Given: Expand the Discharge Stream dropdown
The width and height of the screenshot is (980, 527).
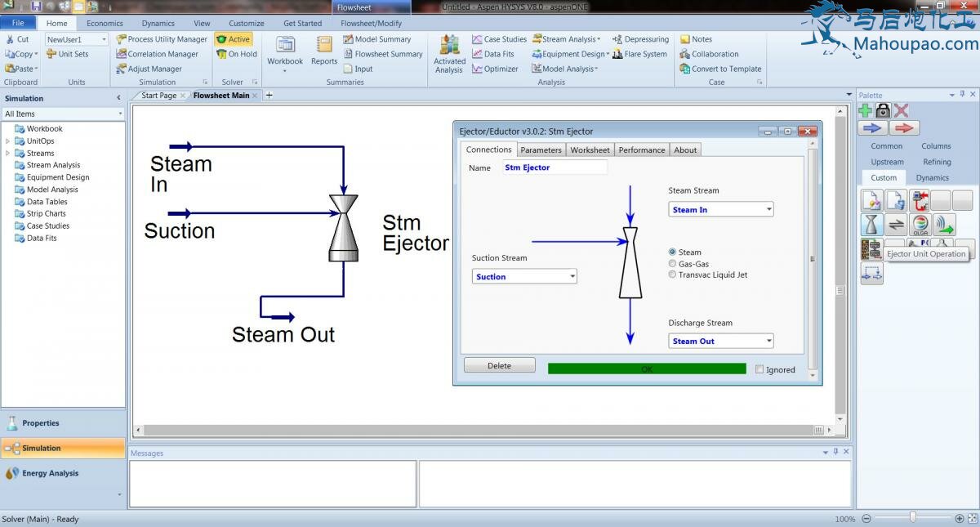Looking at the screenshot, I should (x=768, y=342).
